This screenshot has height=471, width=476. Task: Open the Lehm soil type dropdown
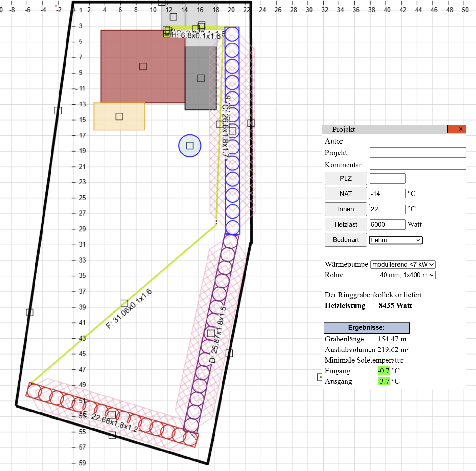point(395,240)
